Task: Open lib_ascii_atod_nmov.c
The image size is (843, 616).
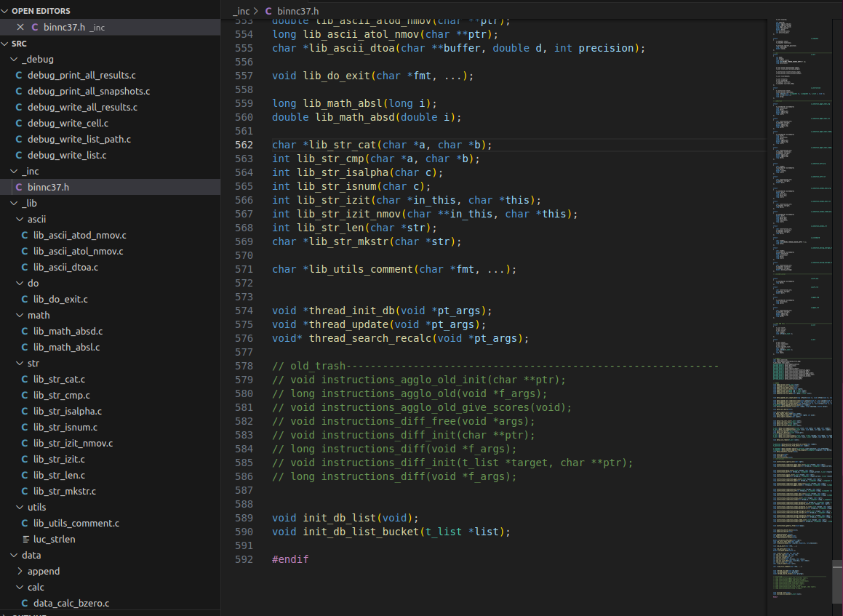Action: pyautogui.click(x=79, y=236)
